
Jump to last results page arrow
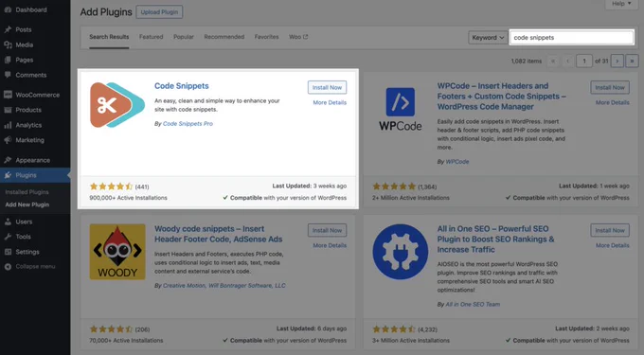point(632,62)
